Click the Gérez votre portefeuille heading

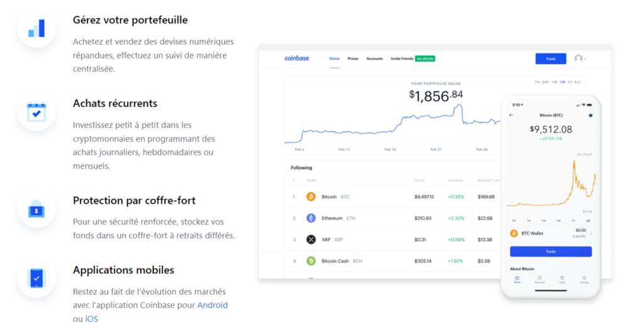(130, 20)
